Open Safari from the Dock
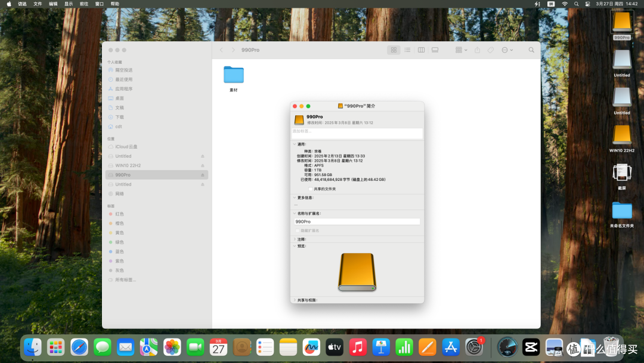 (79, 347)
